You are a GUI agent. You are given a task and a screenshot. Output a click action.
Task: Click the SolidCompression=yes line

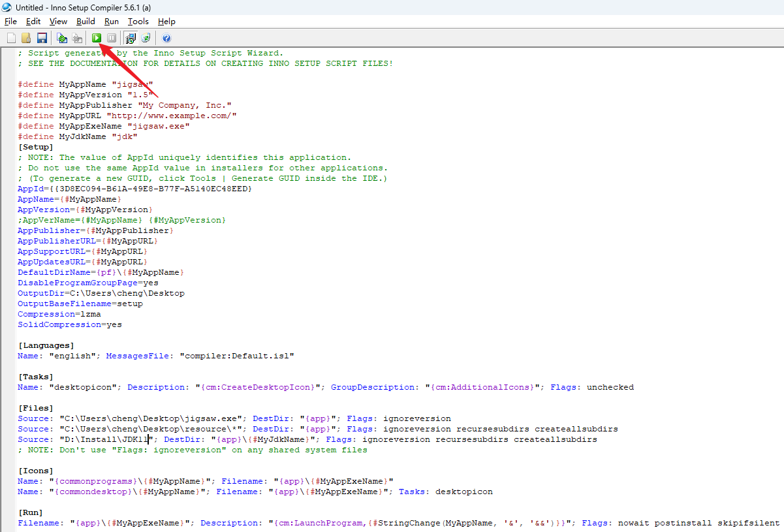point(70,324)
